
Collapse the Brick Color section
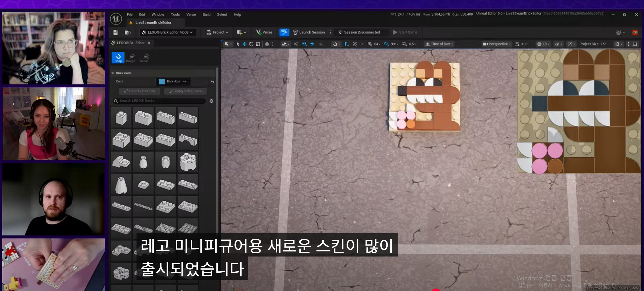tap(113, 73)
